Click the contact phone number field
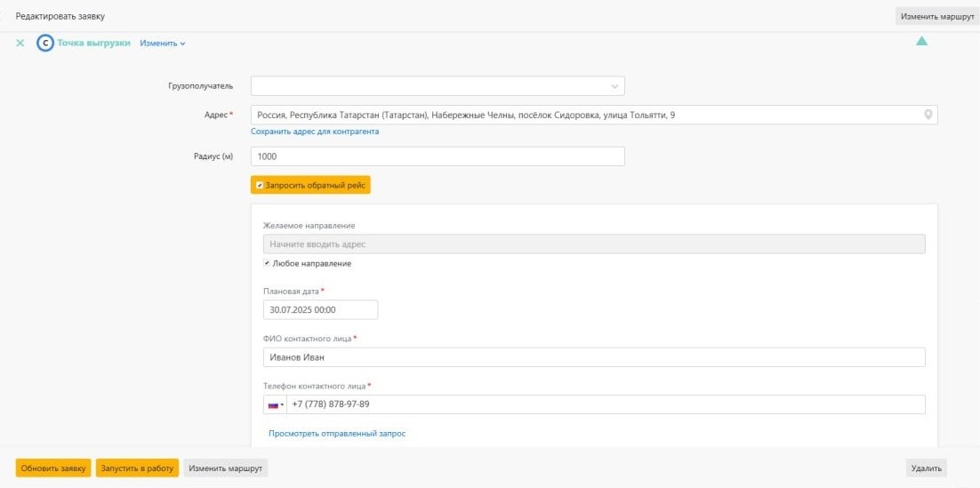 pos(605,404)
